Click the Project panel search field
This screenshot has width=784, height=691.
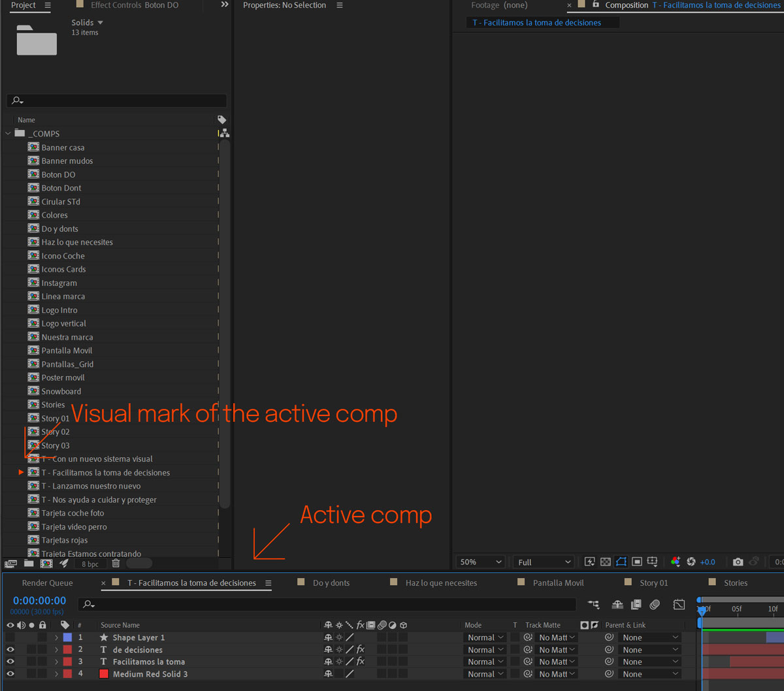click(x=116, y=100)
